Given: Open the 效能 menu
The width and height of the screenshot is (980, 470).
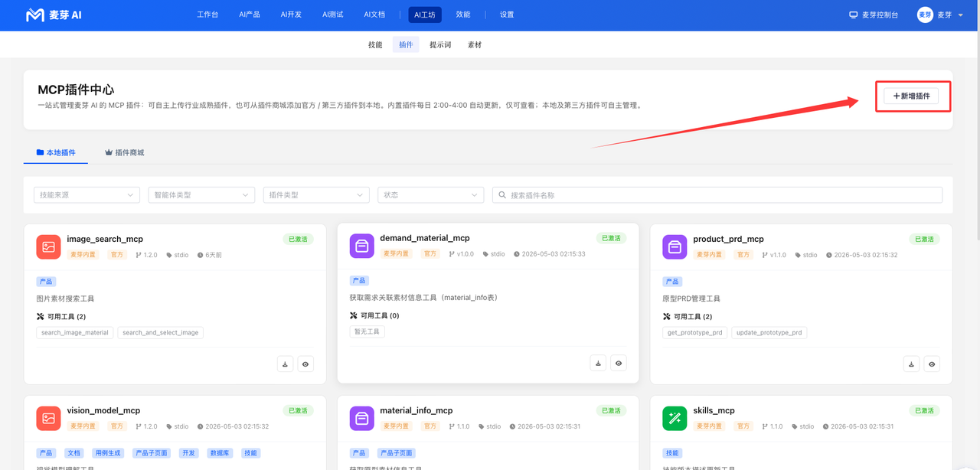Looking at the screenshot, I should 463,15.
